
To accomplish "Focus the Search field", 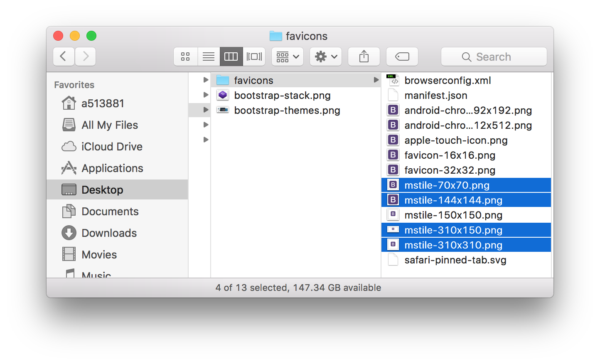I will click(x=494, y=57).
